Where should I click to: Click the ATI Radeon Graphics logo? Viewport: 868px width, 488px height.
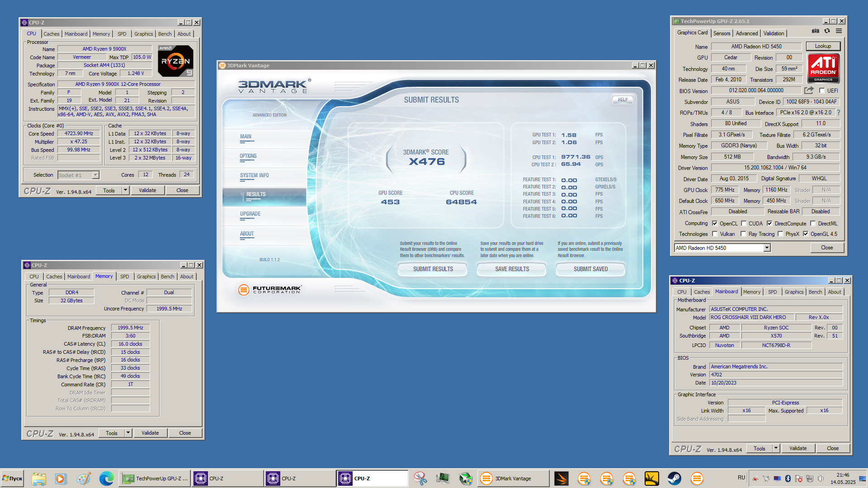click(x=823, y=68)
